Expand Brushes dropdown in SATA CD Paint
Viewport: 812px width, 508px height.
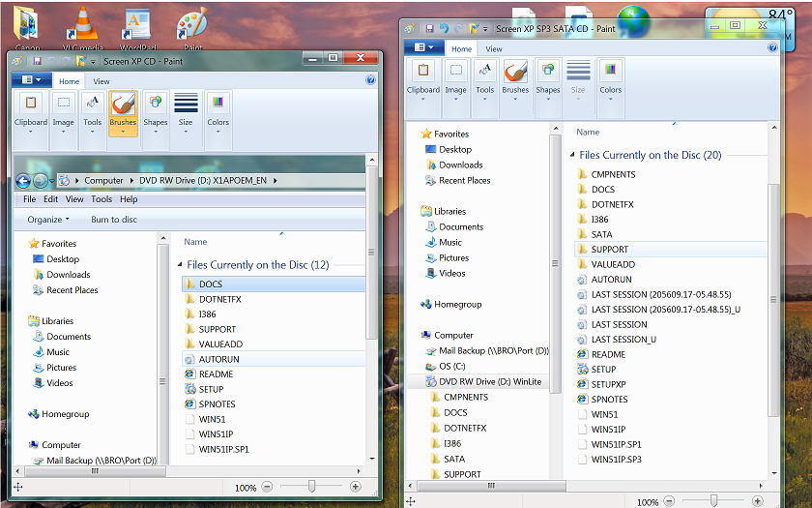515,99
